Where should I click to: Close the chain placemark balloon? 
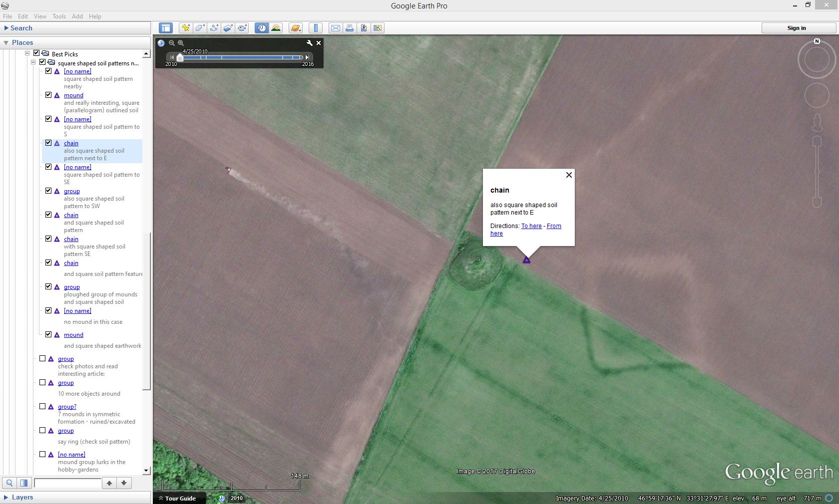coord(569,175)
